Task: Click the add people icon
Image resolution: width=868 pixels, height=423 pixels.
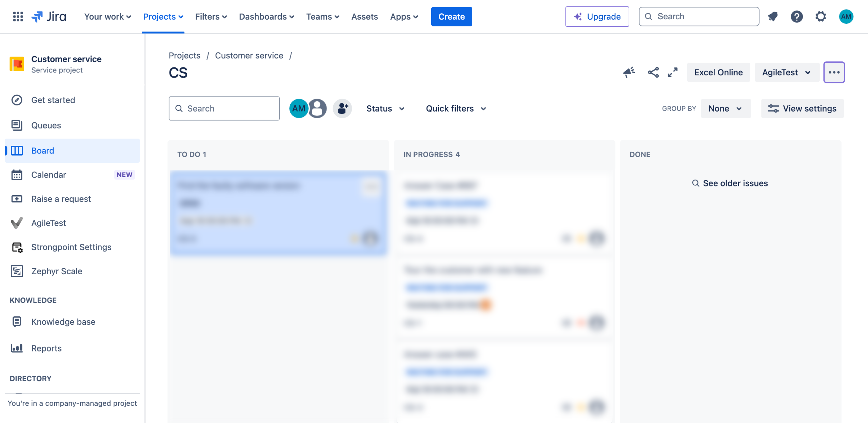Action: (342, 108)
